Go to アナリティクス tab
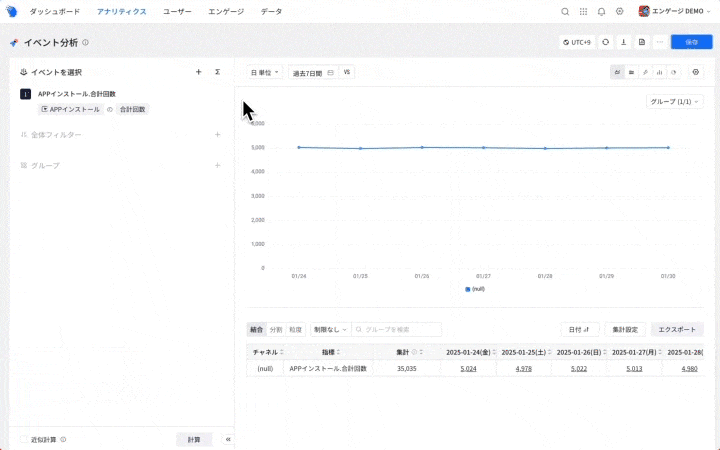This screenshot has width=720, height=450. (x=122, y=11)
